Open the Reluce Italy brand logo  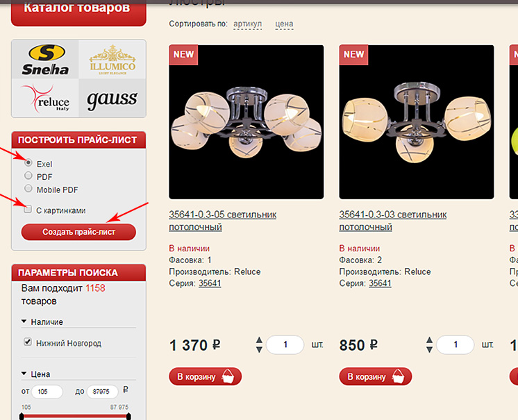click(45, 98)
